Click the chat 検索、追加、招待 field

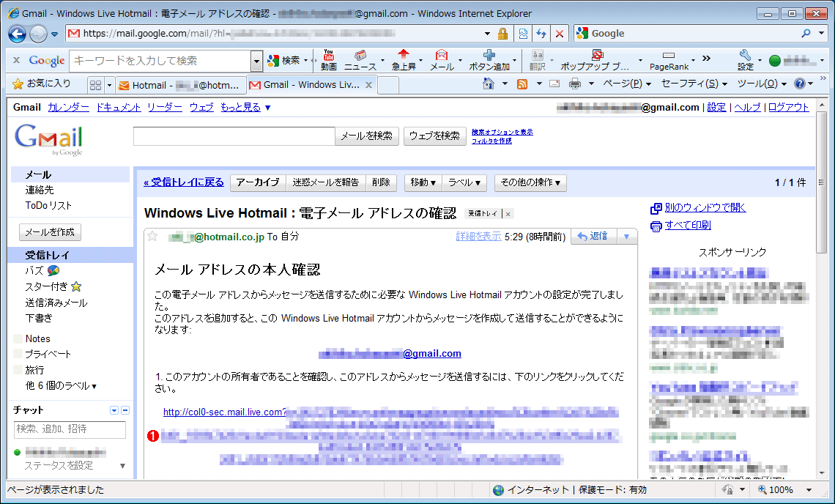pos(70,429)
